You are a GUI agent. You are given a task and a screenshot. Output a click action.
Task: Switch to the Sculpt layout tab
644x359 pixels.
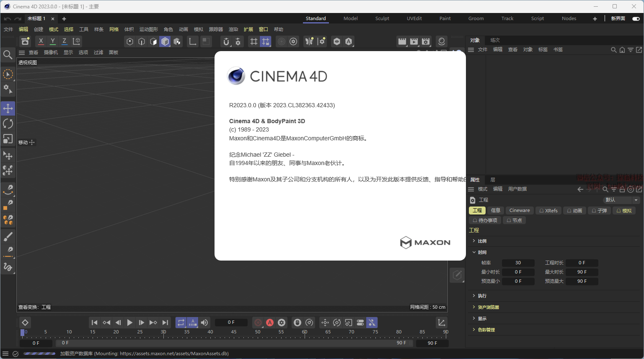[382, 18]
